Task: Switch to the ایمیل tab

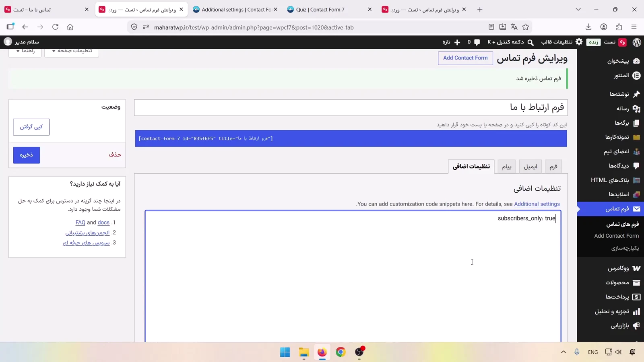Action: click(530, 167)
